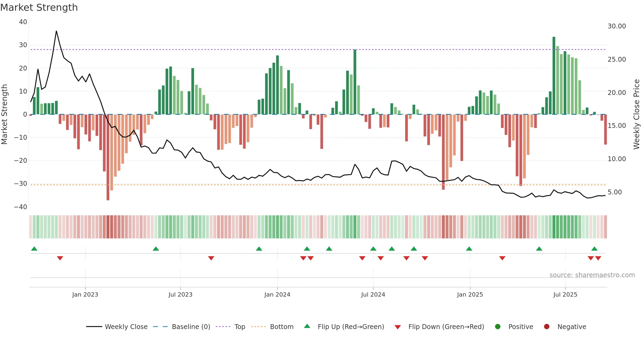Click the earliest green flip-up triangle marker
This screenshot has width=644, height=362.
pyautogui.click(x=34, y=249)
